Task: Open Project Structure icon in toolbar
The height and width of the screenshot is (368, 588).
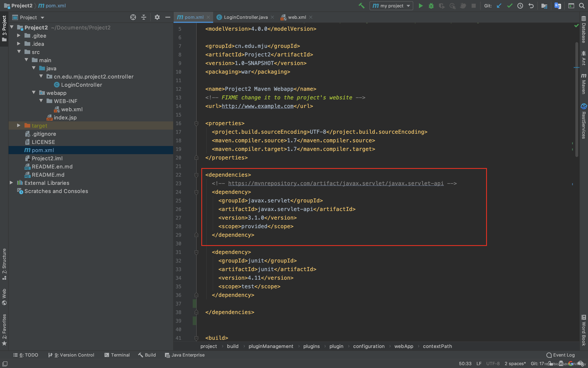Action: (x=544, y=6)
